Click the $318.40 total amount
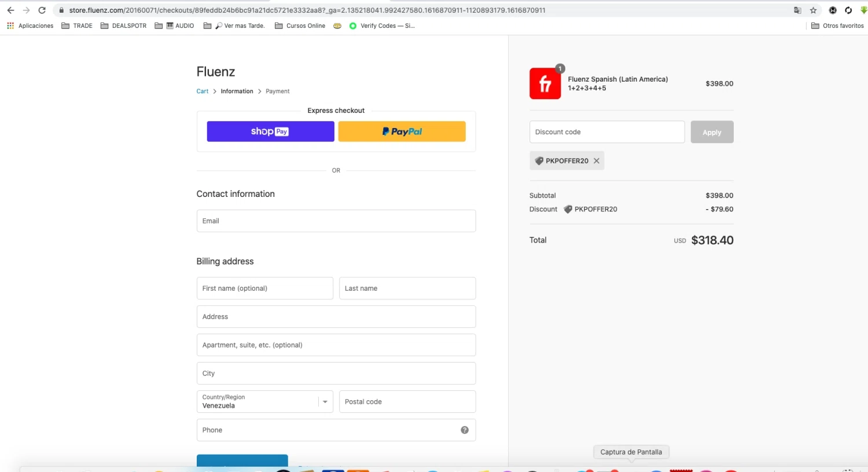The width and height of the screenshot is (868, 472). pos(712,240)
